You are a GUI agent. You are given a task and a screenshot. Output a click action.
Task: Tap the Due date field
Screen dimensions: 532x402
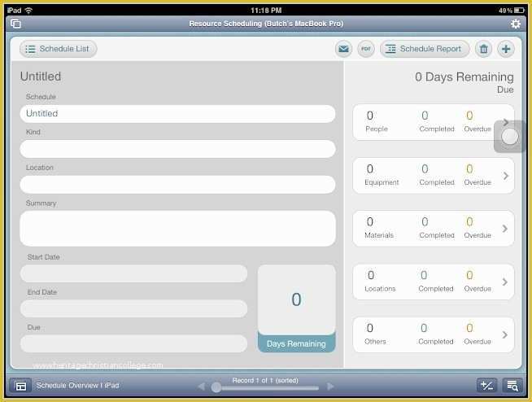click(133, 343)
